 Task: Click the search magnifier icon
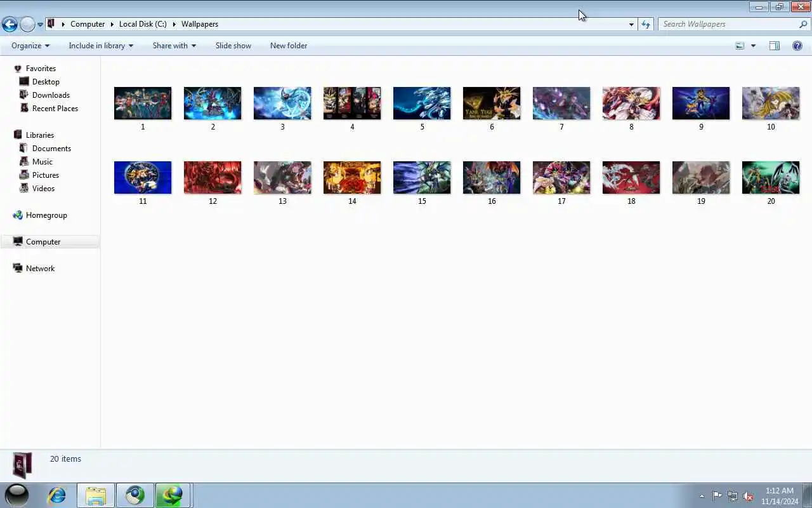pyautogui.click(x=803, y=24)
